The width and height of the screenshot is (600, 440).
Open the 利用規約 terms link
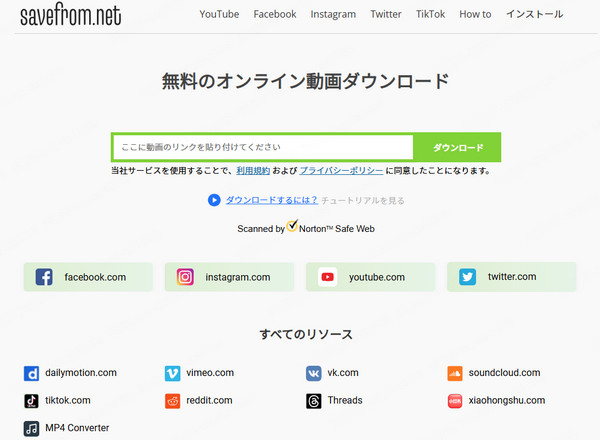(x=253, y=171)
